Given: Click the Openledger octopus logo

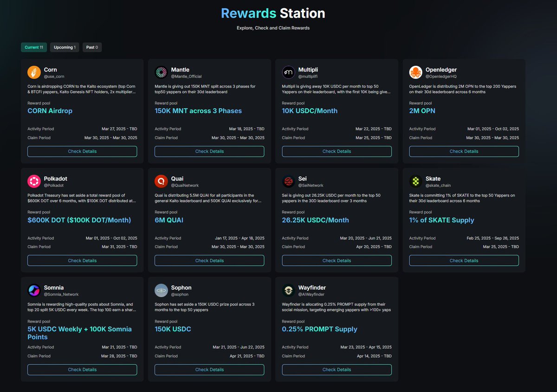Looking at the screenshot, I should [x=415, y=73].
